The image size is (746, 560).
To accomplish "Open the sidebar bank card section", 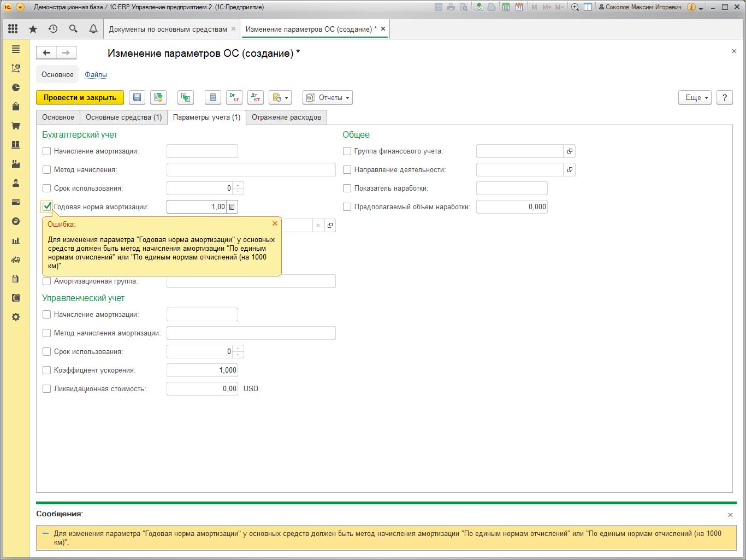I will [16, 202].
